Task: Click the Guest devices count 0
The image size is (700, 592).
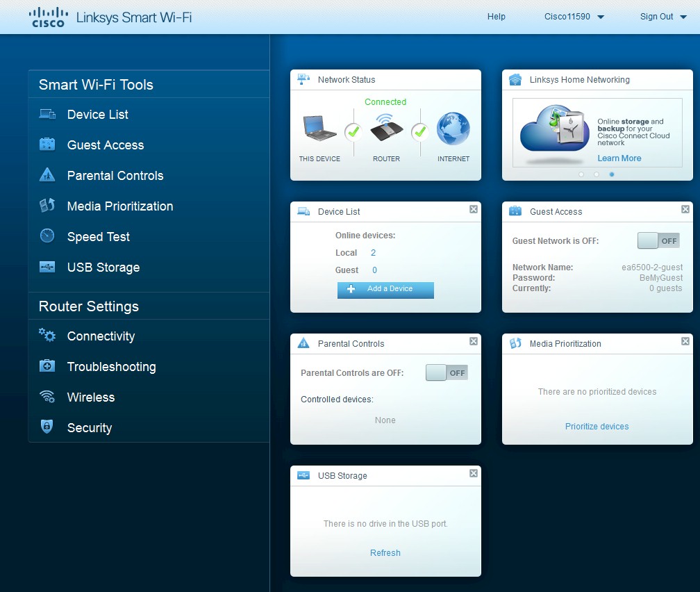Action: tap(374, 270)
